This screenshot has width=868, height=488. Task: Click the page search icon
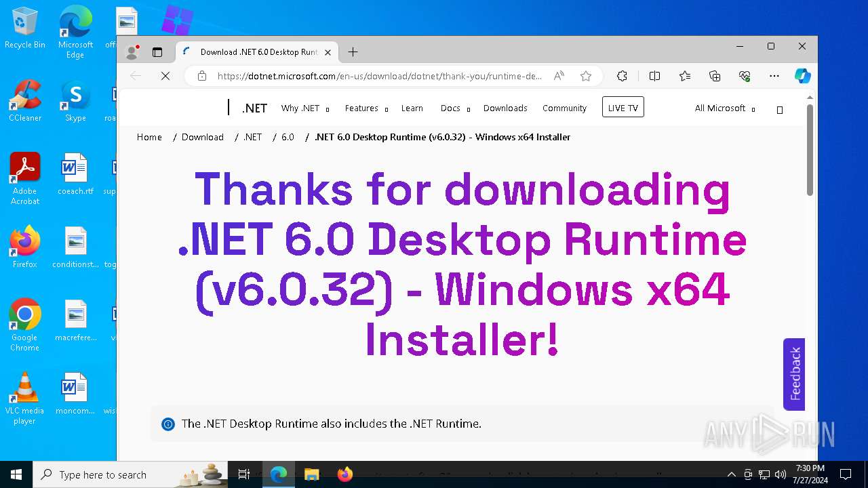point(780,110)
